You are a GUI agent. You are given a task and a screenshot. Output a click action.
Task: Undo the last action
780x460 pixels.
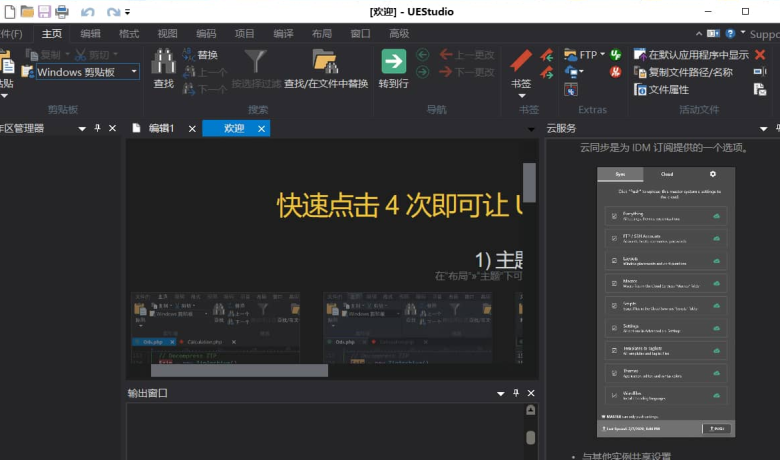coord(88,11)
